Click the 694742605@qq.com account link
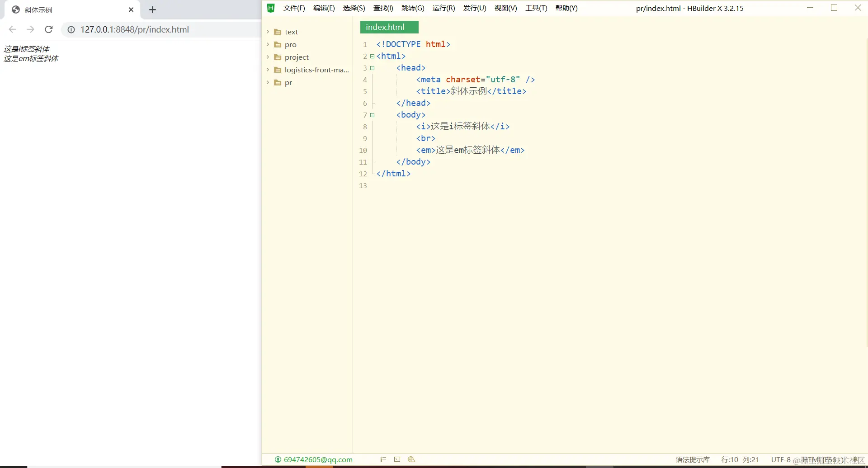The height and width of the screenshot is (468, 868). 318,459
